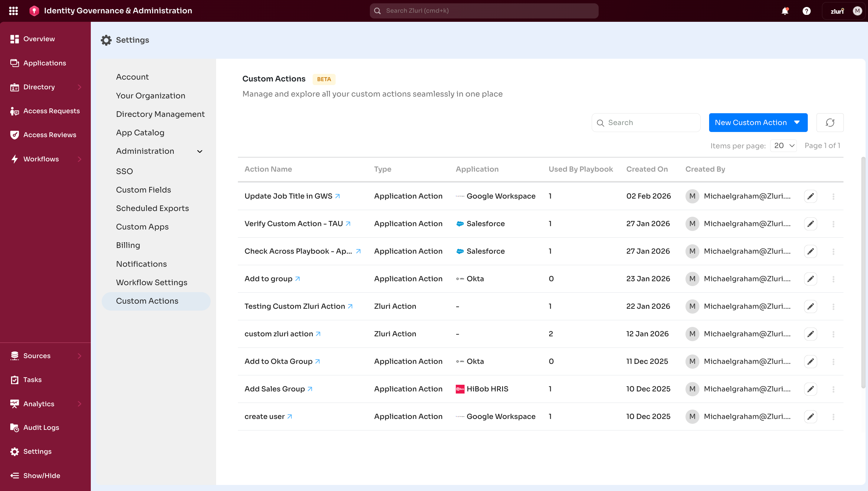Screen dimensions: 868x491
Task: Open the notifications bell icon
Action: coord(785,11)
